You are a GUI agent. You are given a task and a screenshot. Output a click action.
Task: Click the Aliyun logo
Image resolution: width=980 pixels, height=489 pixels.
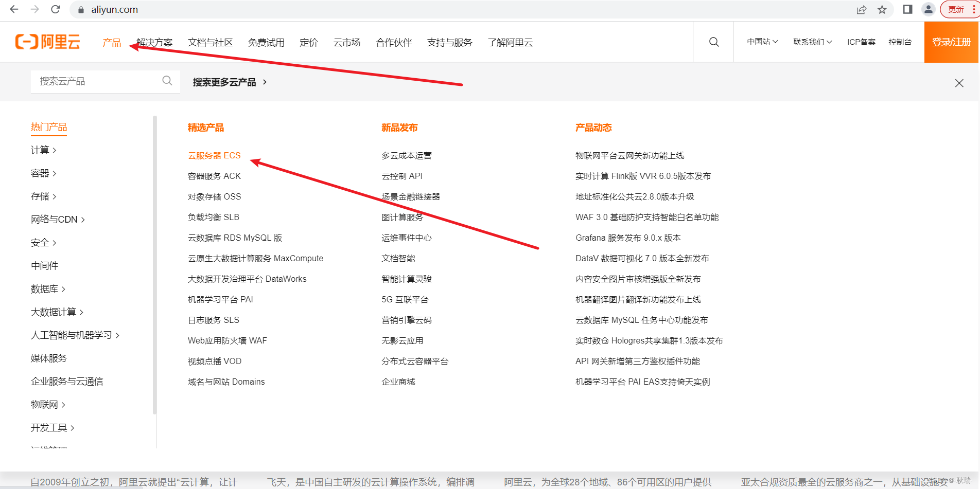[x=48, y=42]
